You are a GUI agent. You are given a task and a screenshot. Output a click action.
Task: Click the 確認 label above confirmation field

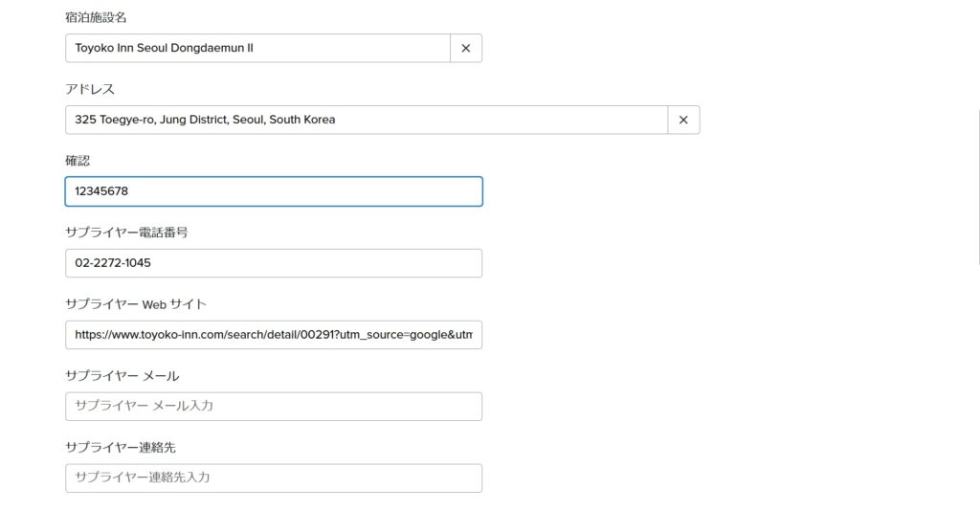tap(78, 161)
